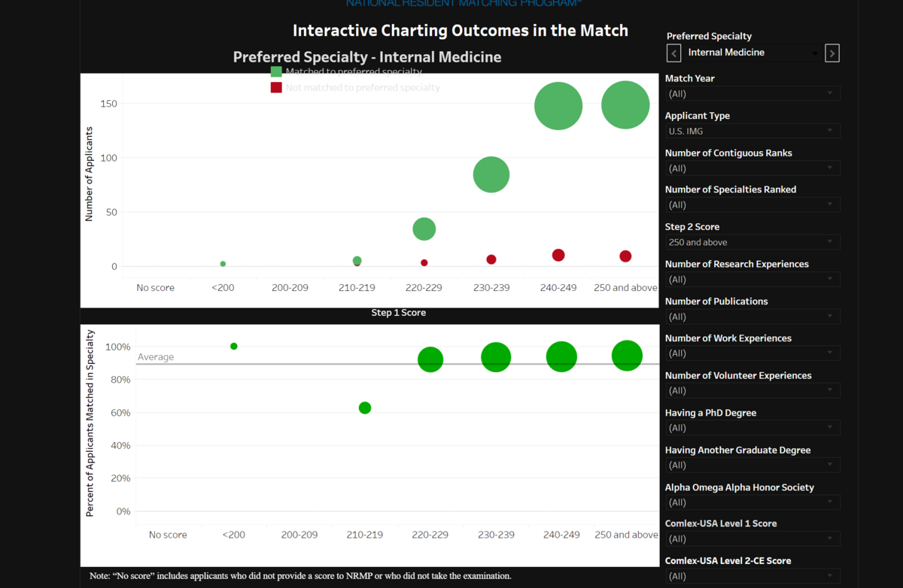Click the next specialty arrow button
The width and height of the screenshot is (903, 588).
832,53
